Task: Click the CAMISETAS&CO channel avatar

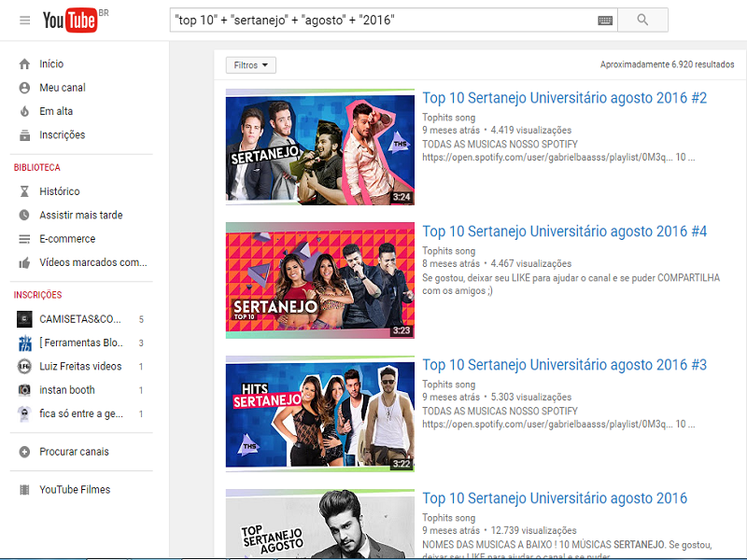Action: coord(24,319)
